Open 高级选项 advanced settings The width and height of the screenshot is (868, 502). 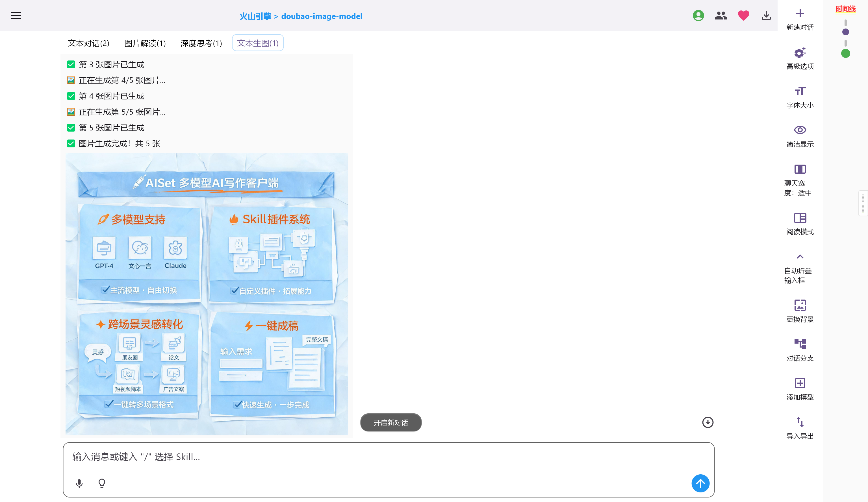point(800,59)
